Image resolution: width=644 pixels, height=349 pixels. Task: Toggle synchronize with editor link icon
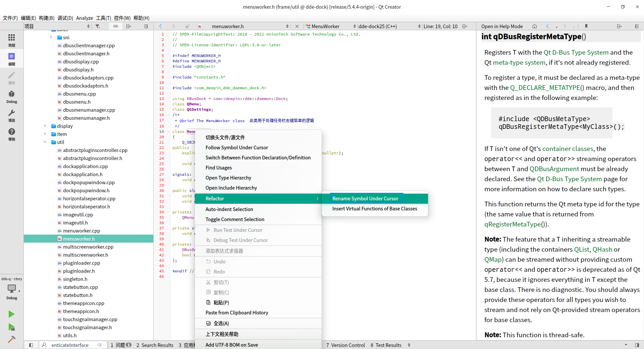[x=116, y=26]
